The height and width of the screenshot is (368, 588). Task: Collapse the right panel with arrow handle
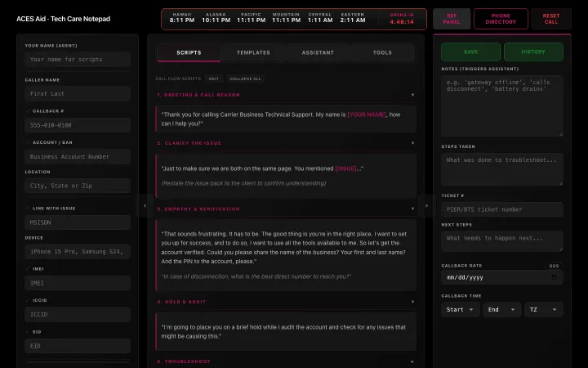click(x=426, y=206)
